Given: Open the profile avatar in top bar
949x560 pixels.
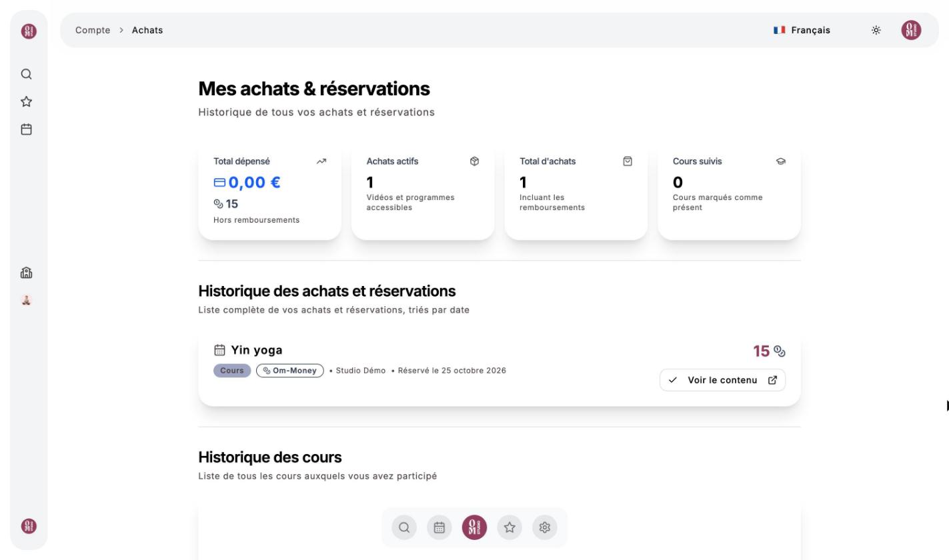Looking at the screenshot, I should [911, 30].
